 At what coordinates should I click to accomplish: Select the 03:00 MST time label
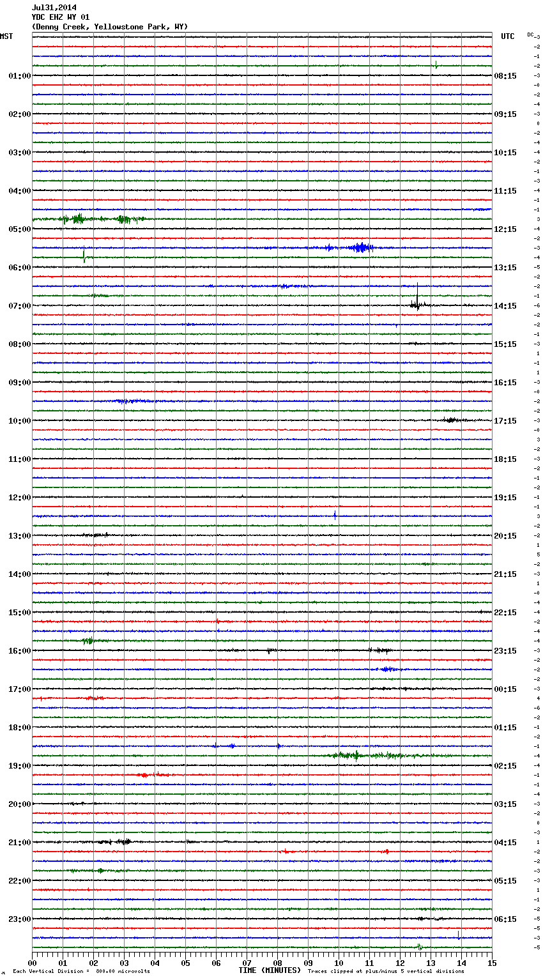click(x=20, y=153)
